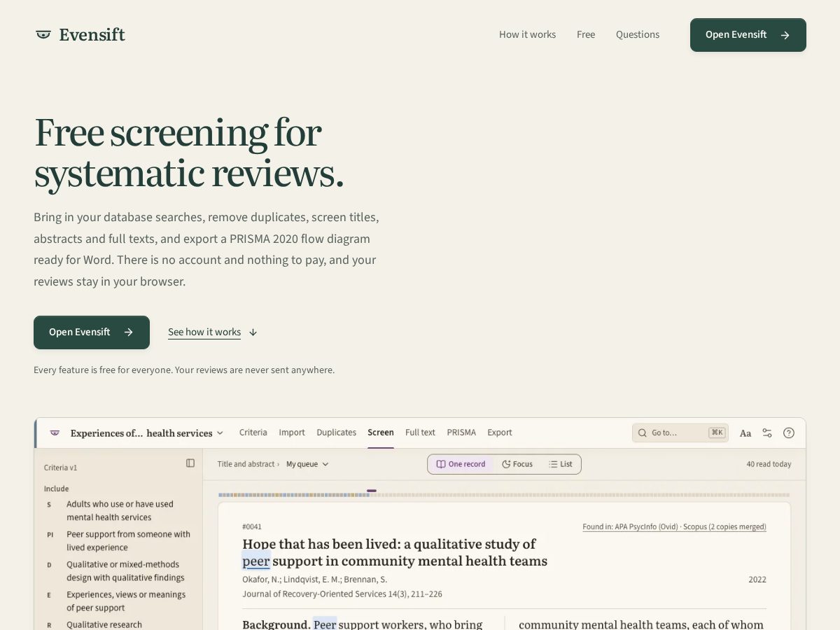Click the record title Hope that has been lived
Image resolution: width=840 pixels, height=630 pixels.
click(x=395, y=552)
